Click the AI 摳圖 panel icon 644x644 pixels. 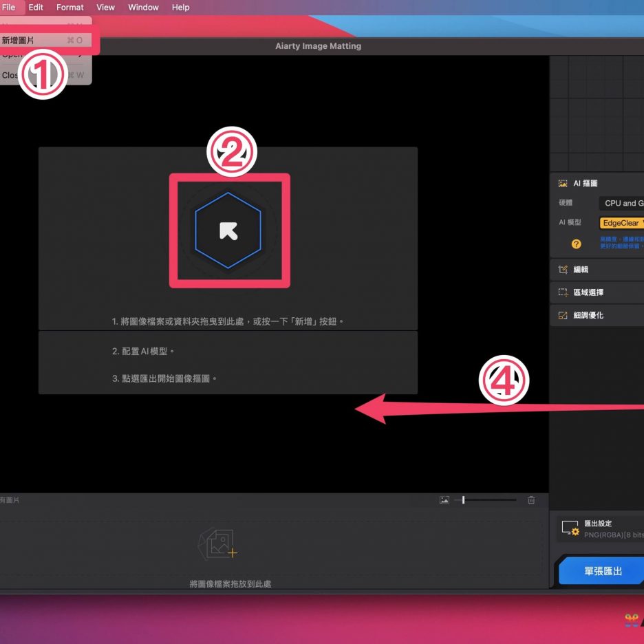pyautogui.click(x=563, y=184)
